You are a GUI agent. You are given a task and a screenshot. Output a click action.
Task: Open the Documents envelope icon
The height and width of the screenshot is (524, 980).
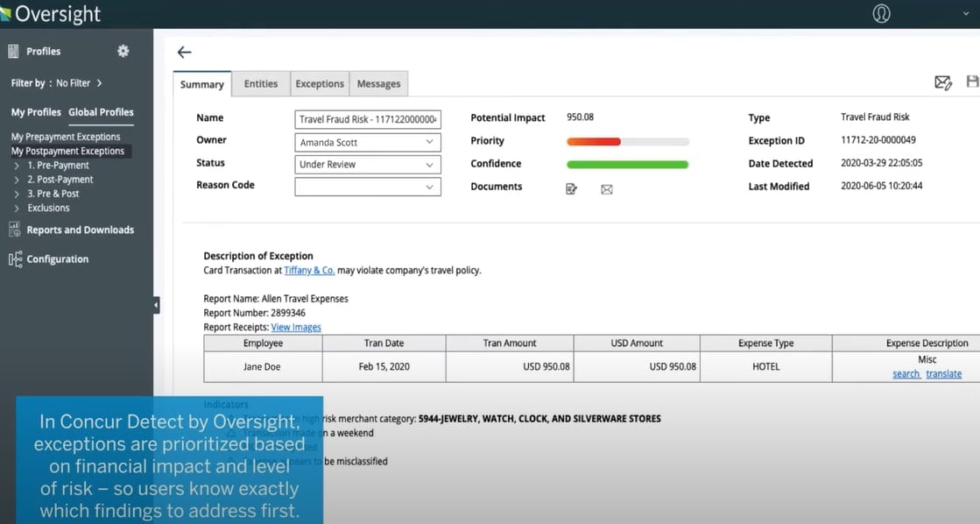click(606, 189)
